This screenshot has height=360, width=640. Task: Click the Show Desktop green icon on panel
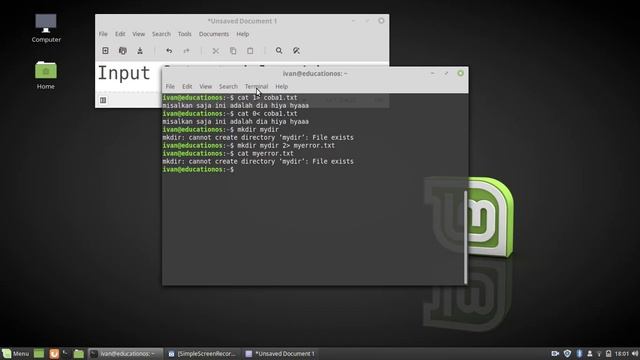tap(39, 353)
